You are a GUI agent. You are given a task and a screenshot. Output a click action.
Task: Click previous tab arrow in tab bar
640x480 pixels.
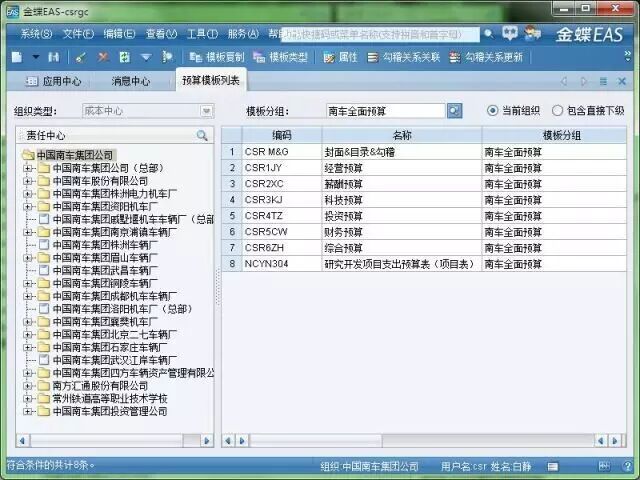pyautogui.click(x=564, y=82)
